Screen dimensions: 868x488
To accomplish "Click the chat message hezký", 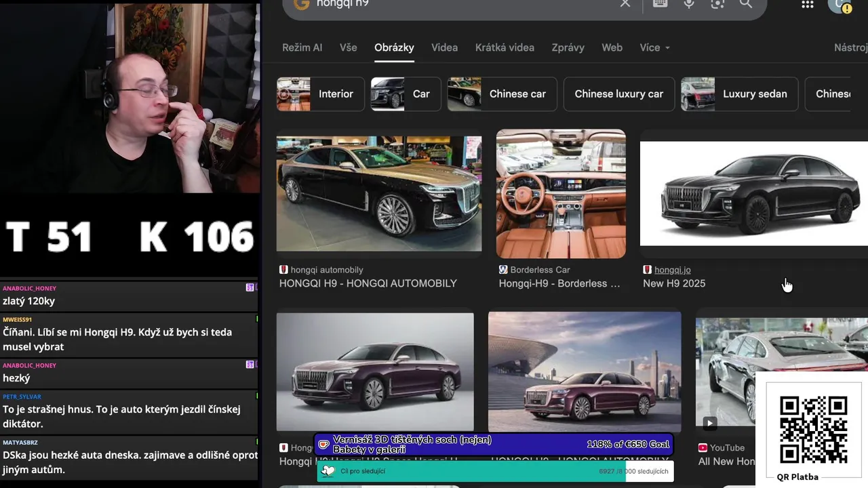I will click(x=17, y=378).
